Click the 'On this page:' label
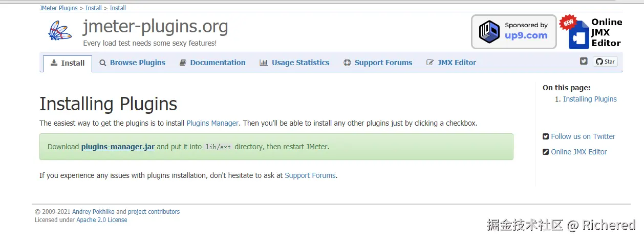644x240 pixels. [567, 88]
